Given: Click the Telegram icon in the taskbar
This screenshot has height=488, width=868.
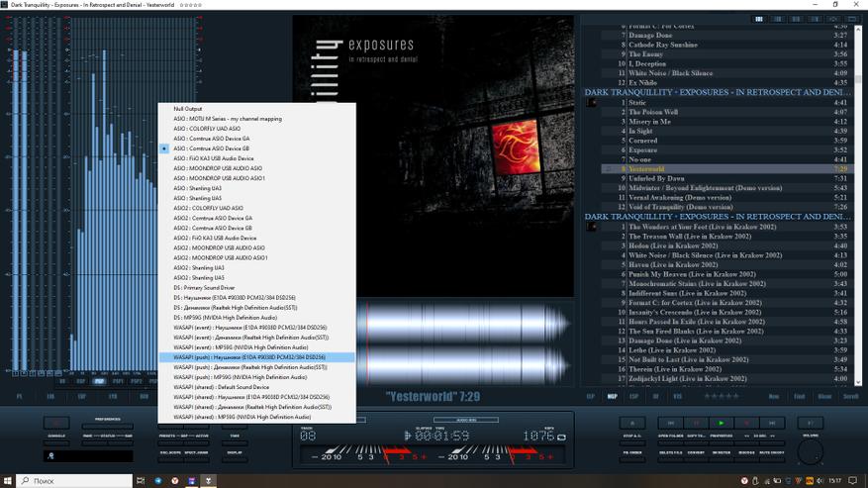Looking at the screenshot, I should click(157, 480).
